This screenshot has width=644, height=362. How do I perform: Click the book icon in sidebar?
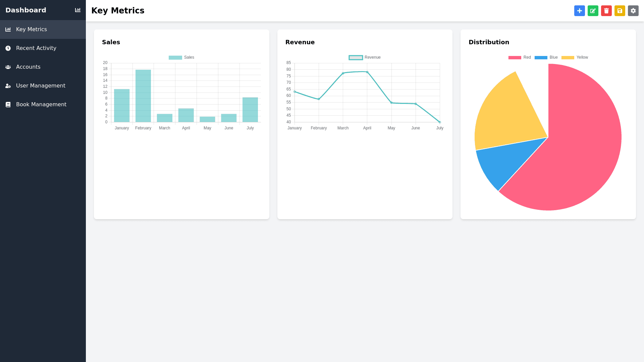coord(8,105)
